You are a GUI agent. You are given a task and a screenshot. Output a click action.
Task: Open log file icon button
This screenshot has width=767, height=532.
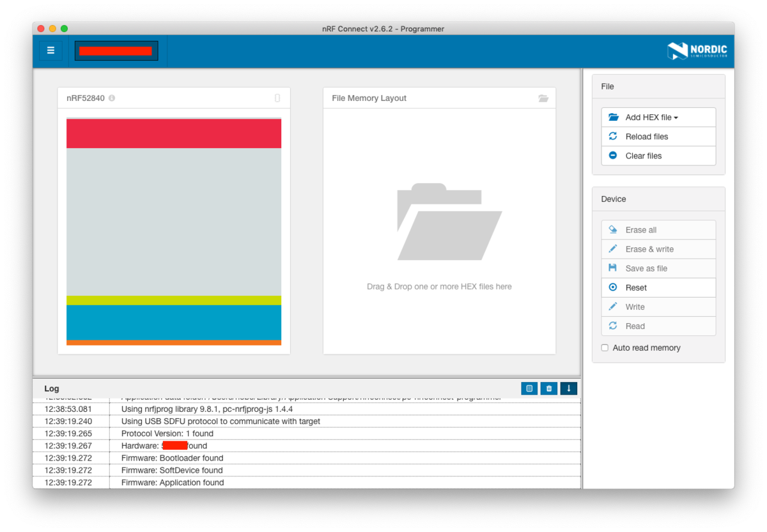pos(529,388)
